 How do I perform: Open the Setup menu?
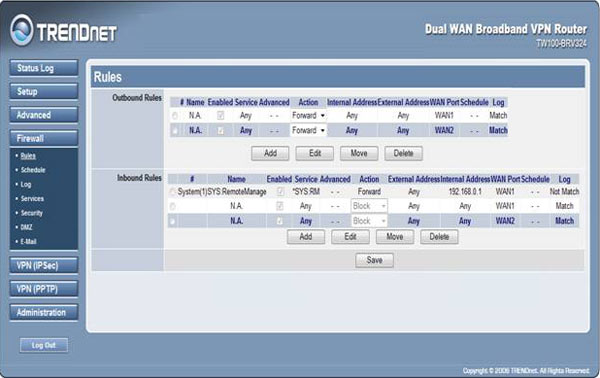(44, 91)
